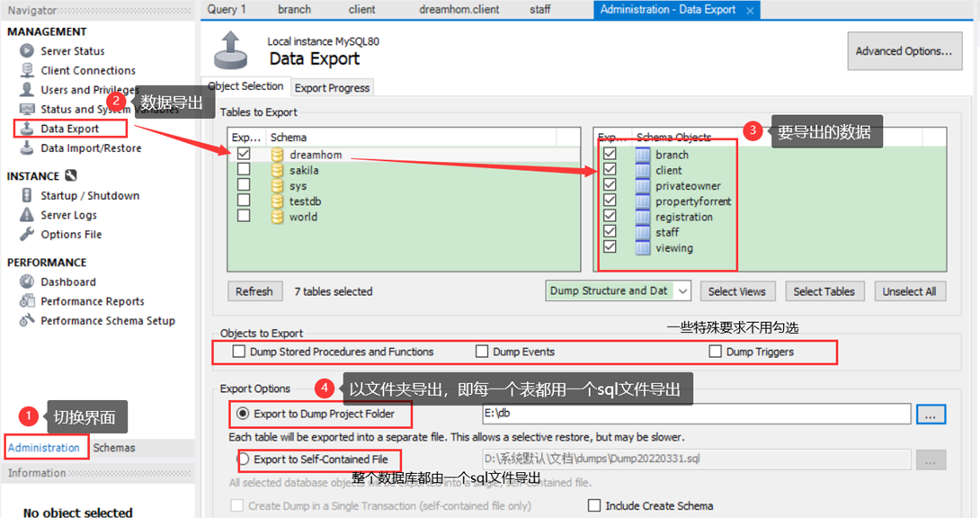980x518 pixels.
Task: Open Advanced Options
Action: coord(904,51)
